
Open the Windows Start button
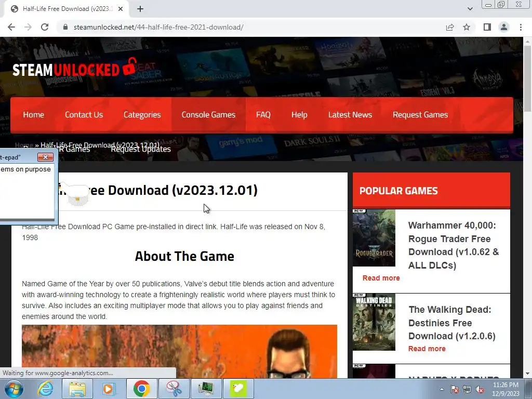tap(14, 389)
